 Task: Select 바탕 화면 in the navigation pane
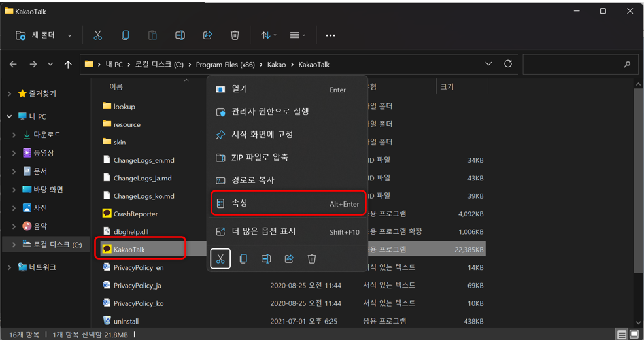48,190
